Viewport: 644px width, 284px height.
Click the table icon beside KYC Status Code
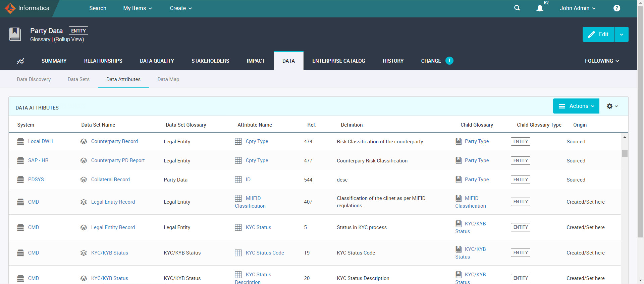(x=238, y=253)
